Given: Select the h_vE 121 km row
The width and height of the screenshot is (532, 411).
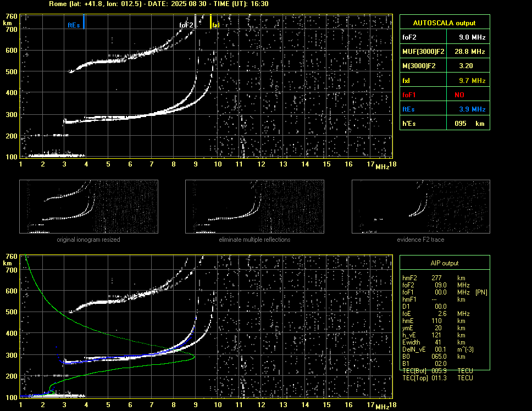Looking at the screenshot, I should [434, 335].
